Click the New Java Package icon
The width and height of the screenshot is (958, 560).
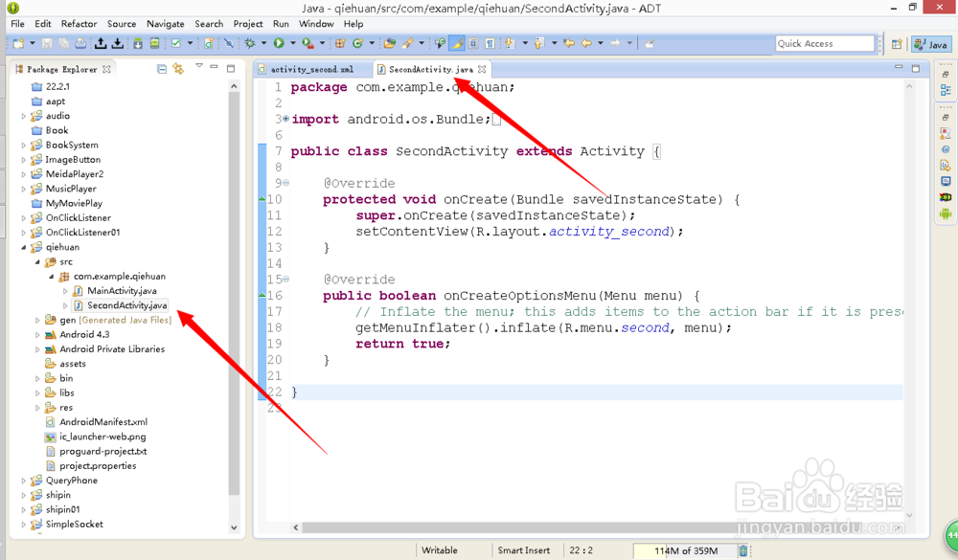[340, 43]
